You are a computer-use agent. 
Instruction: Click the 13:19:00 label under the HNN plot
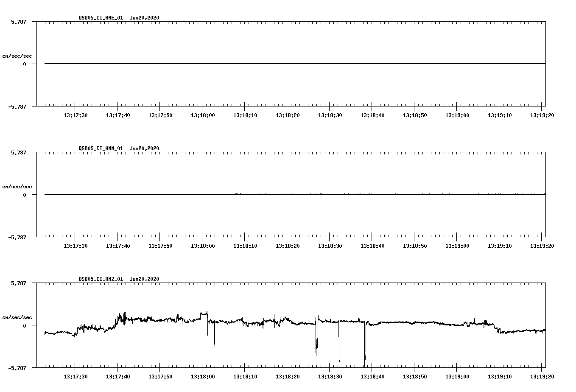pos(457,246)
